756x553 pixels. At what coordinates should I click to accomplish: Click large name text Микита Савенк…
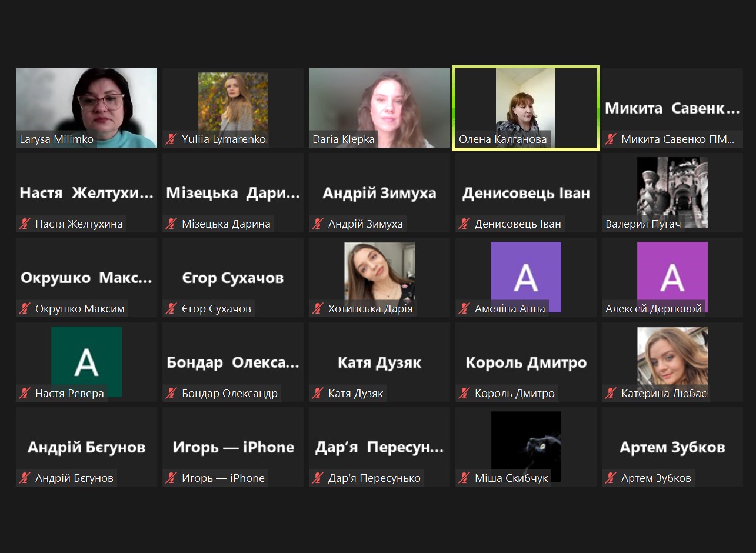[x=672, y=108]
